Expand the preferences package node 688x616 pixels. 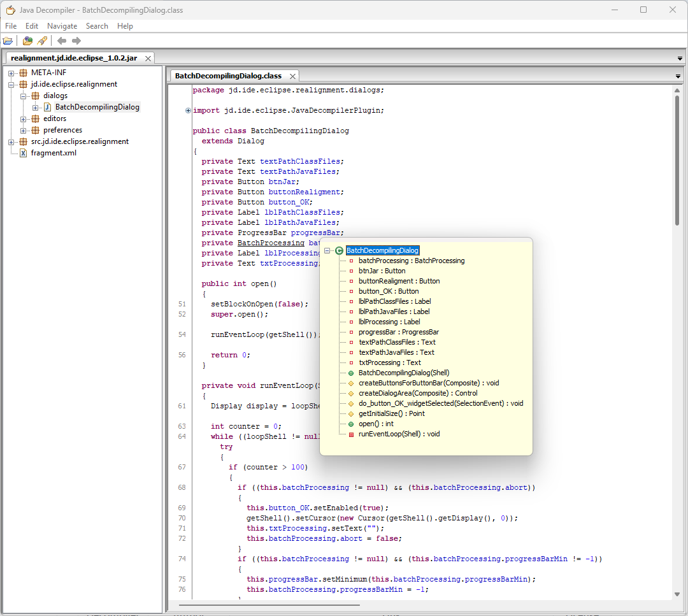pyautogui.click(x=24, y=130)
